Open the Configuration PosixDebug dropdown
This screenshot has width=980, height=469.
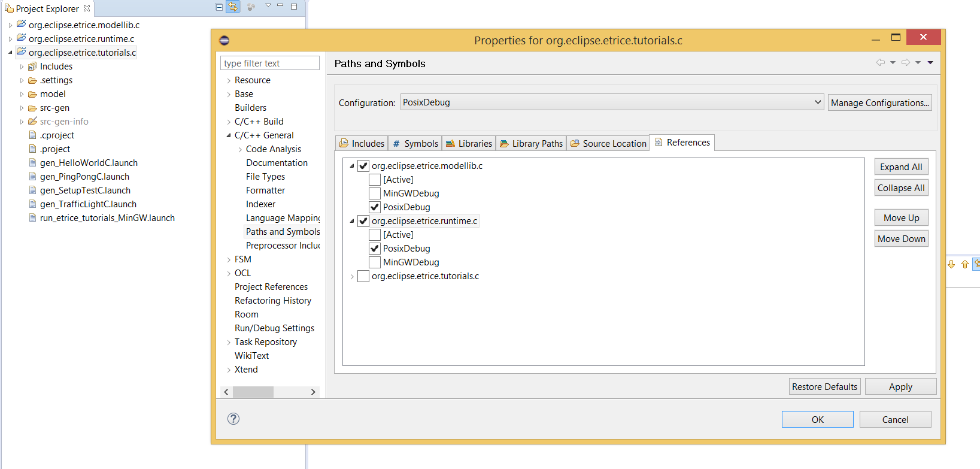click(612, 102)
